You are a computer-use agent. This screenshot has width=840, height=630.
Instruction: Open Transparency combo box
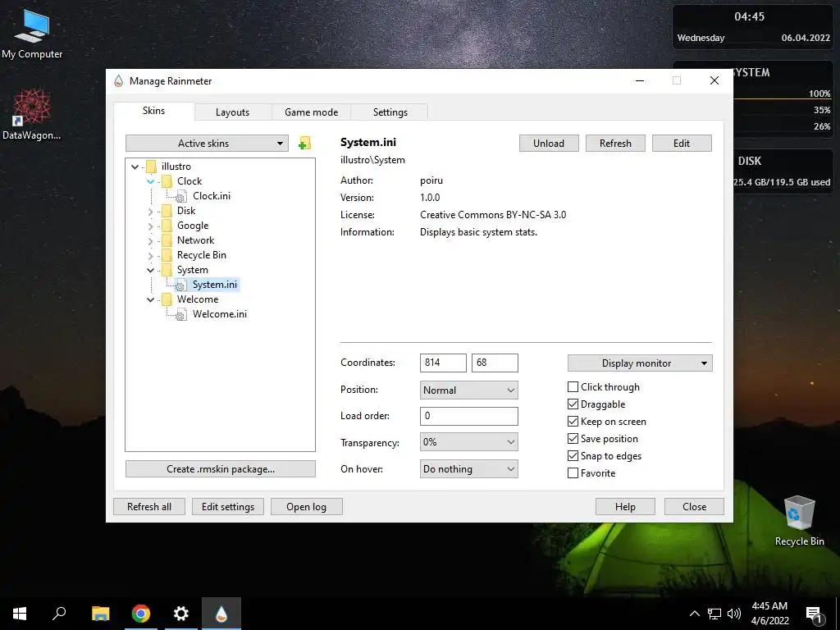[468, 442]
